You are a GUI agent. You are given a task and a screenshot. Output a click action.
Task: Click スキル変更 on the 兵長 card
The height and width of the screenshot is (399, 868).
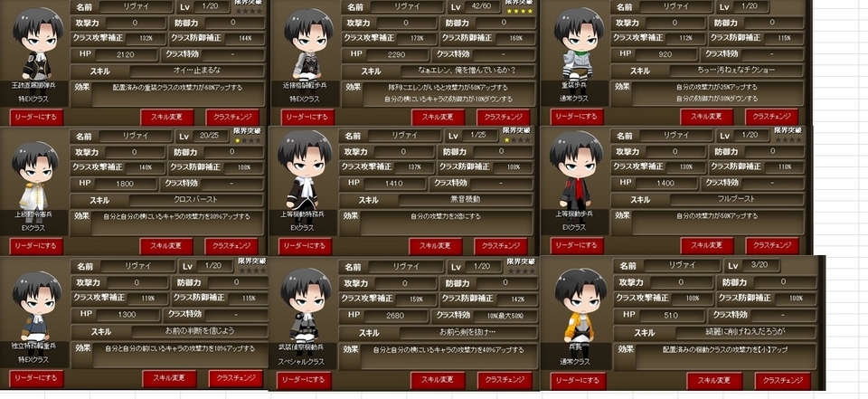click(714, 381)
